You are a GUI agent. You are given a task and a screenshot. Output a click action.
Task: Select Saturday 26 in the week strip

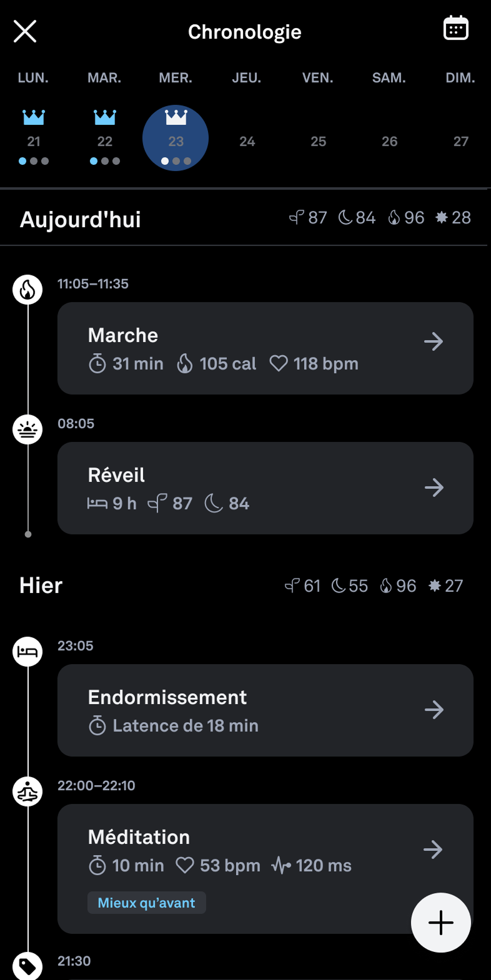(390, 142)
